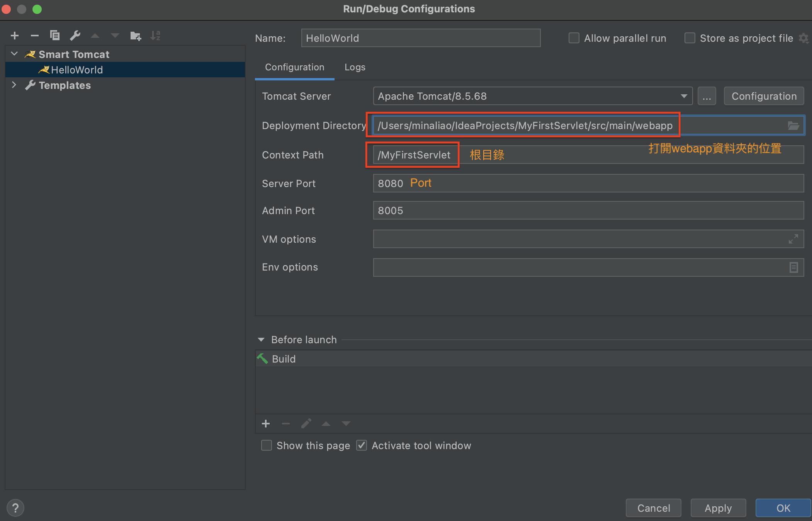Click the Tomcat Configuration button
Screen dimensions: 812x521
click(764, 96)
